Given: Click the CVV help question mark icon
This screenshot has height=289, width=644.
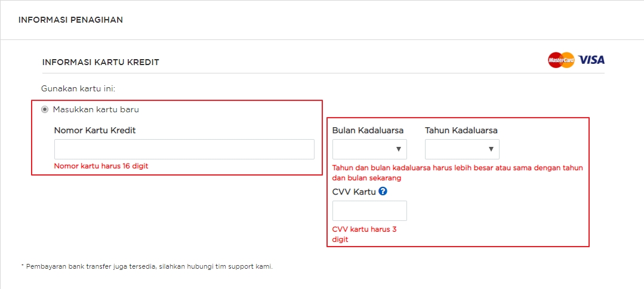Looking at the screenshot, I should [x=383, y=192].
